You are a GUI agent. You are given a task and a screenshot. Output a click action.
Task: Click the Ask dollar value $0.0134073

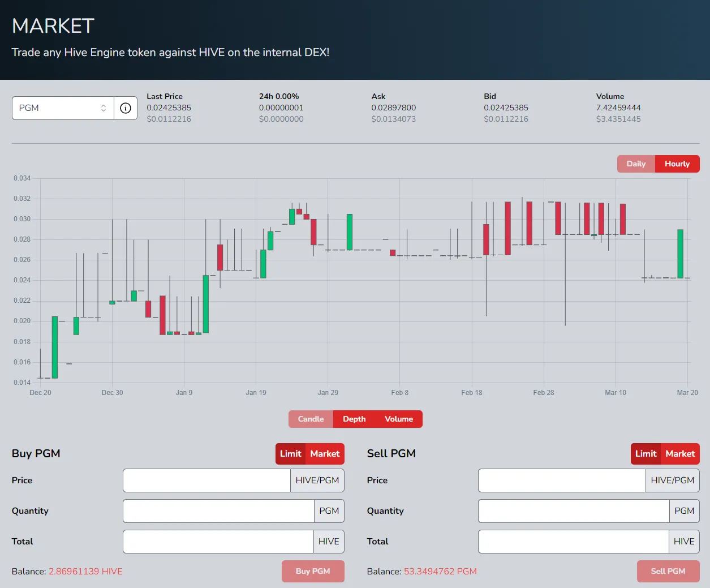394,119
